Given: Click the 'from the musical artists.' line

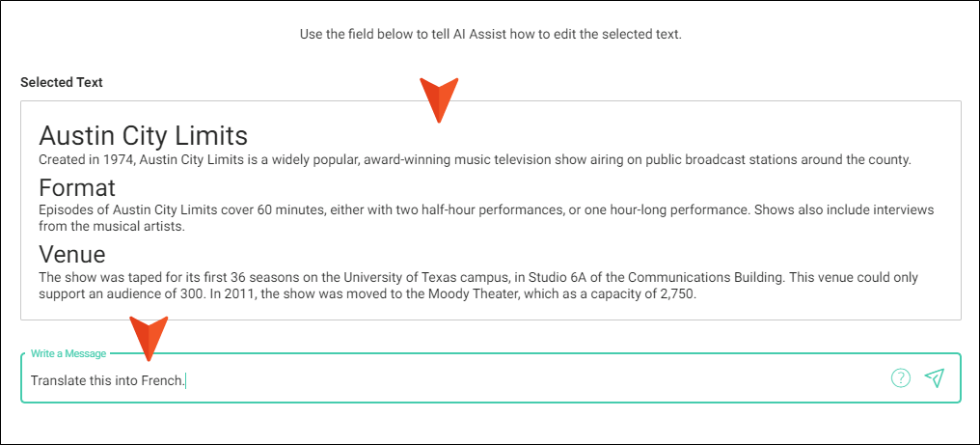Looking at the screenshot, I should coord(112,227).
